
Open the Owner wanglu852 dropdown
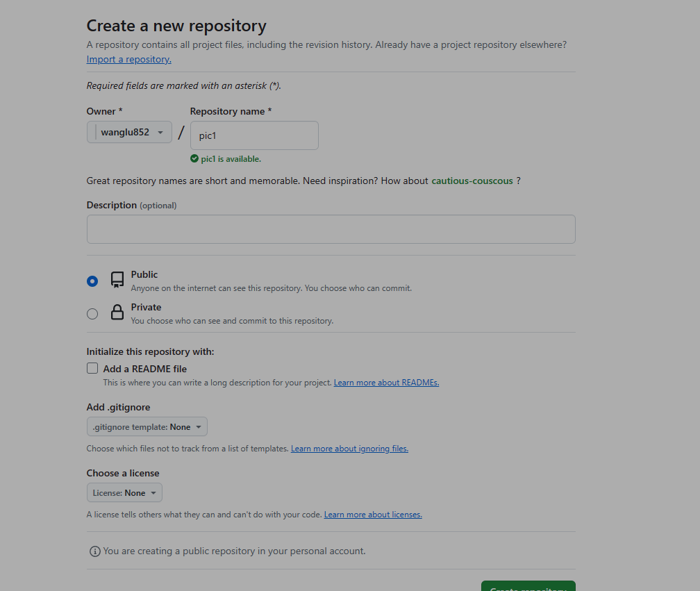129,132
